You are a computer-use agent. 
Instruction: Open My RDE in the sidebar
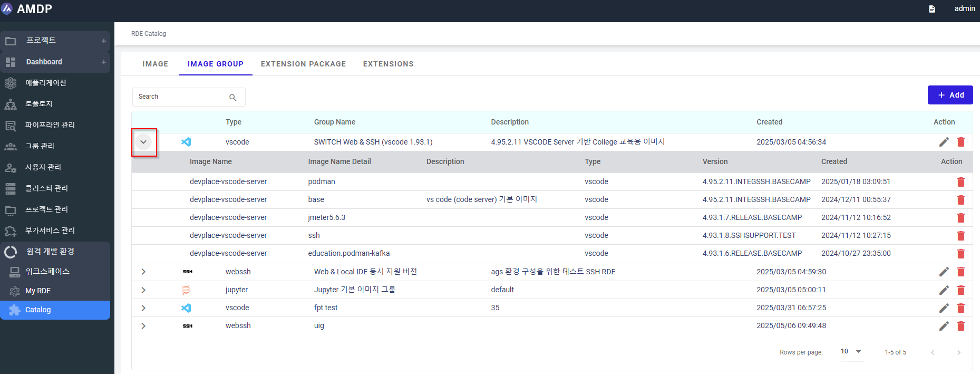pos(55,291)
